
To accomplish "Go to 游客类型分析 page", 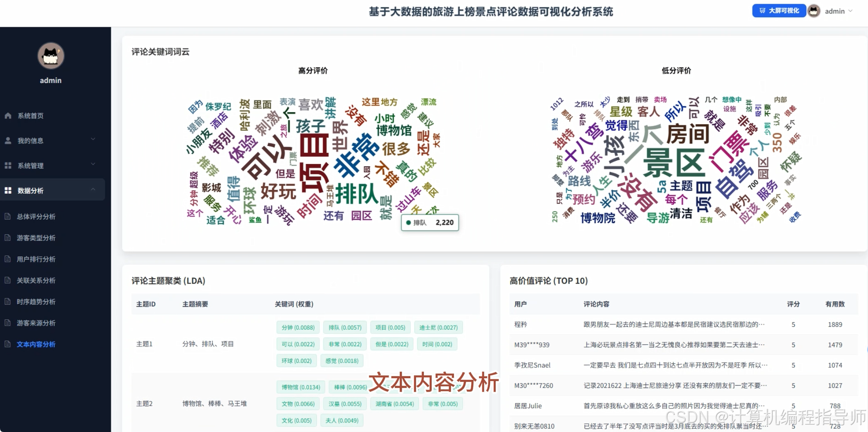I will click(x=36, y=238).
